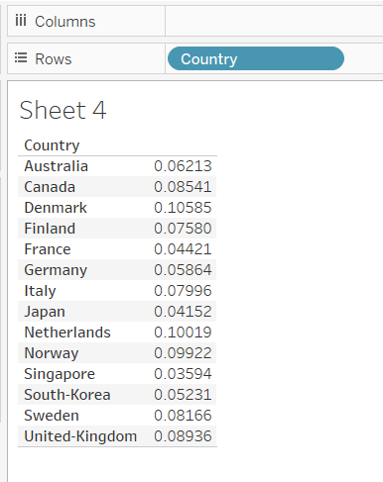Screen dimensions: 383x482
Task: Select the France row label
Action: tap(47, 249)
